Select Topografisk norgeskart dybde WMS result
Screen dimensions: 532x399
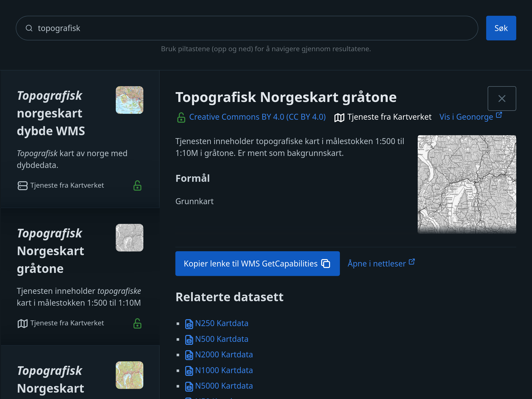click(x=51, y=113)
